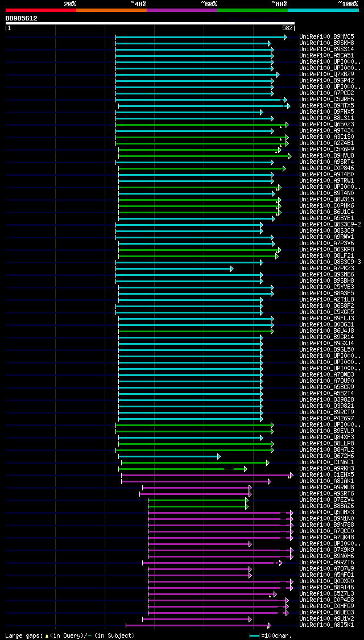364x640 pixels.
Task: Select the UniRef100_A5BYE1 label
Action: [x=326, y=218]
